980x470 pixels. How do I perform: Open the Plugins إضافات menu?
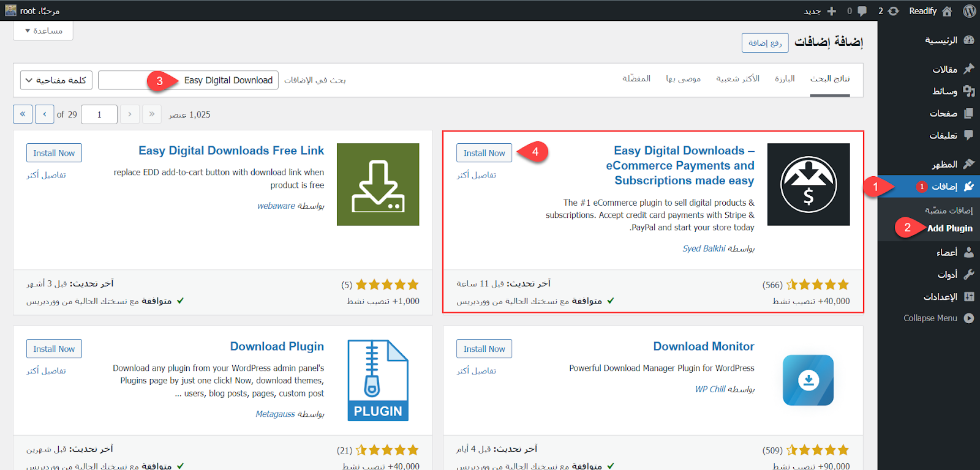click(929, 187)
